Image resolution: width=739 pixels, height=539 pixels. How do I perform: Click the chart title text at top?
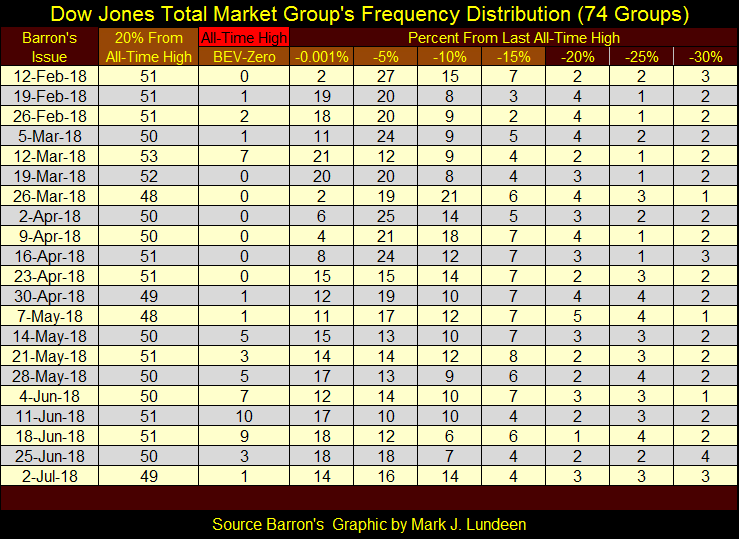pos(369,14)
